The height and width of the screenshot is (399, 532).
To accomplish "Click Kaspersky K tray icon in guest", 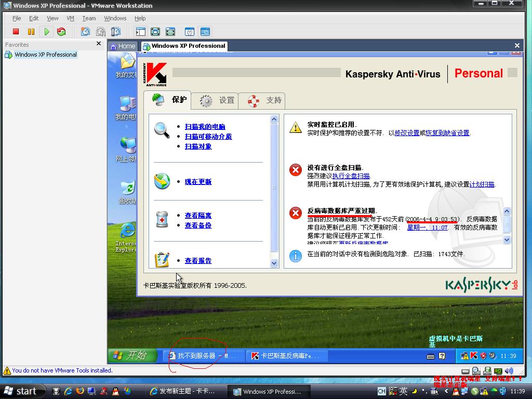I will [x=474, y=355].
